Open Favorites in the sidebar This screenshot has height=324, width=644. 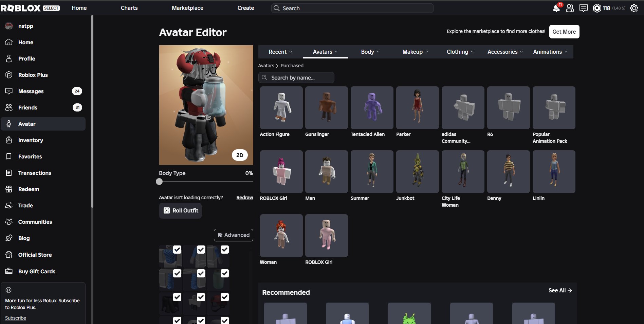point(43,156)
